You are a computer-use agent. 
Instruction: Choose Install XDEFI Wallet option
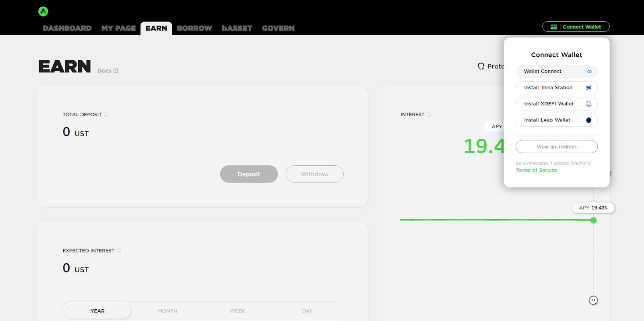click(557, 104)
